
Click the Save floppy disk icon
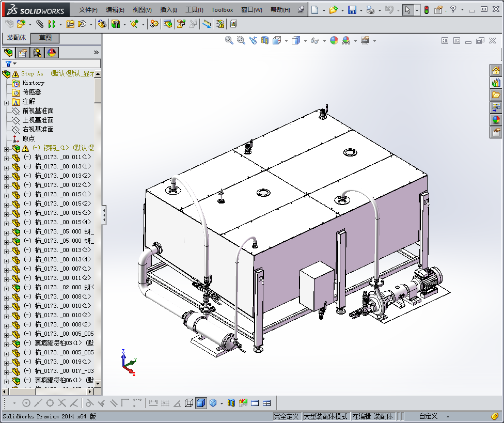pos(352,10)
